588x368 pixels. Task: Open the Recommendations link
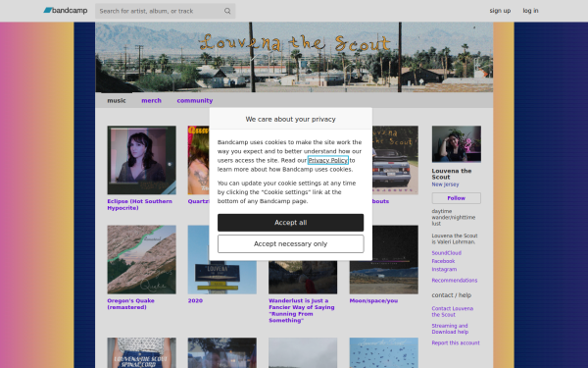pos(454,281)
